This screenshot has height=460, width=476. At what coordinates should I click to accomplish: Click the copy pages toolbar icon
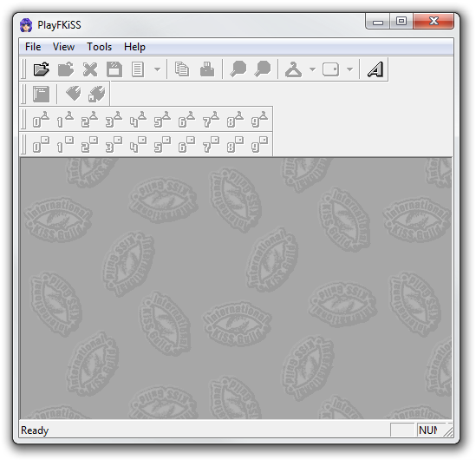click(x=182, y=69)
